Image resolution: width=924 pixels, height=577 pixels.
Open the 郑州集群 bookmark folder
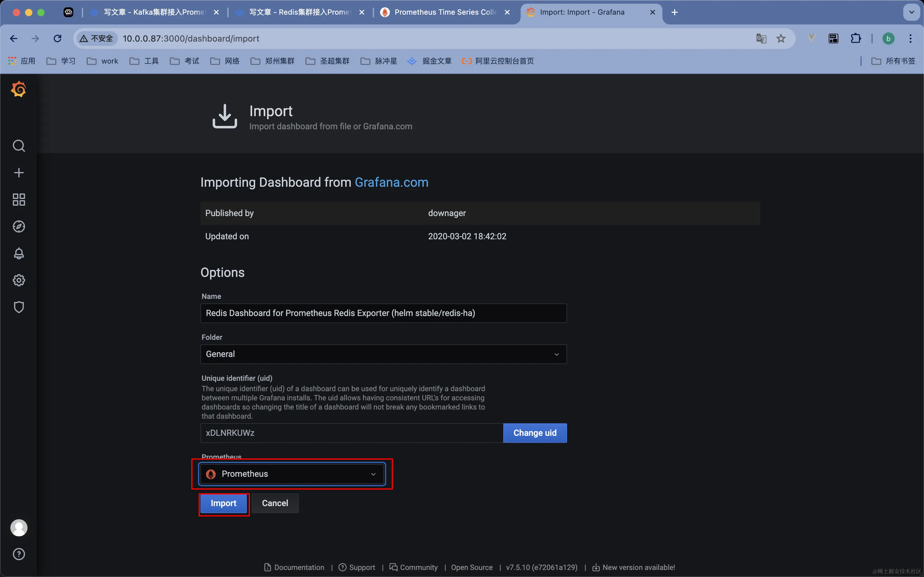(272, 61)
